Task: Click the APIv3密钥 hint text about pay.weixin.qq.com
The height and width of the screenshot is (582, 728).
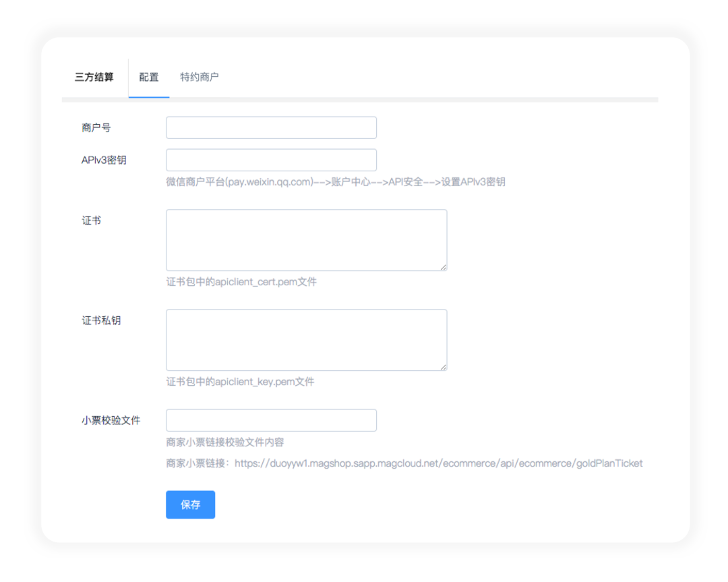Action: 336,181
